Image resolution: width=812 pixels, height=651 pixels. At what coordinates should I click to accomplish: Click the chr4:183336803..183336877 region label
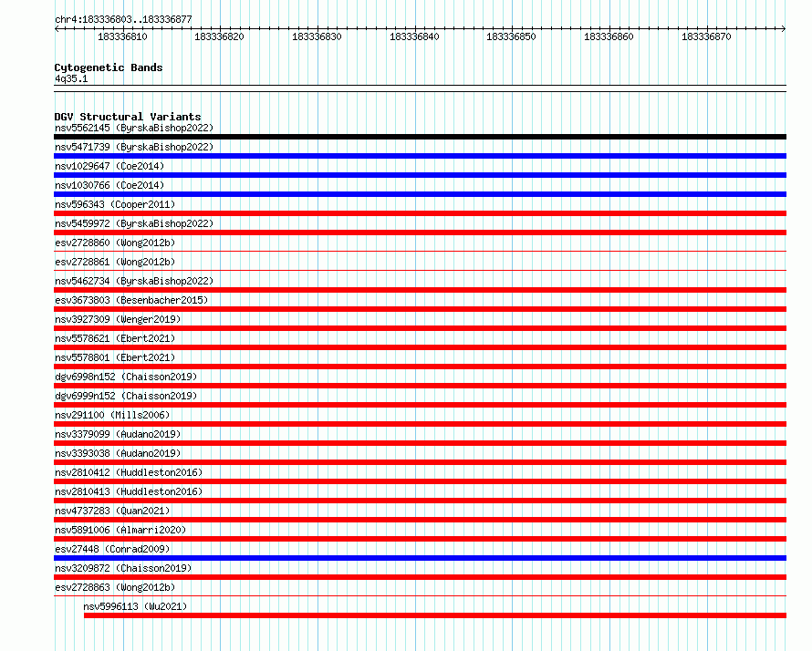tap(123, 19)
